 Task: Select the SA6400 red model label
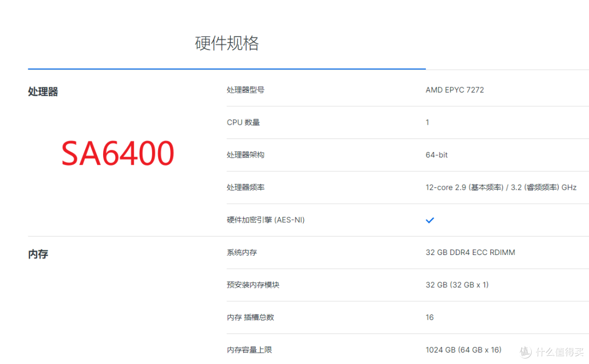pos(118,153)
